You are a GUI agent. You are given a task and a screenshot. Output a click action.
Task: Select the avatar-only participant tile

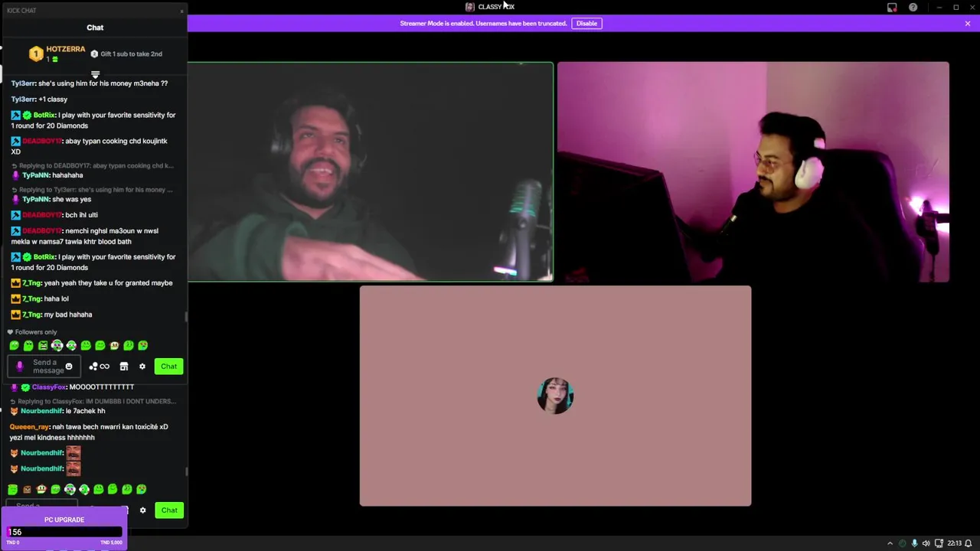click(x=555, y=396)
